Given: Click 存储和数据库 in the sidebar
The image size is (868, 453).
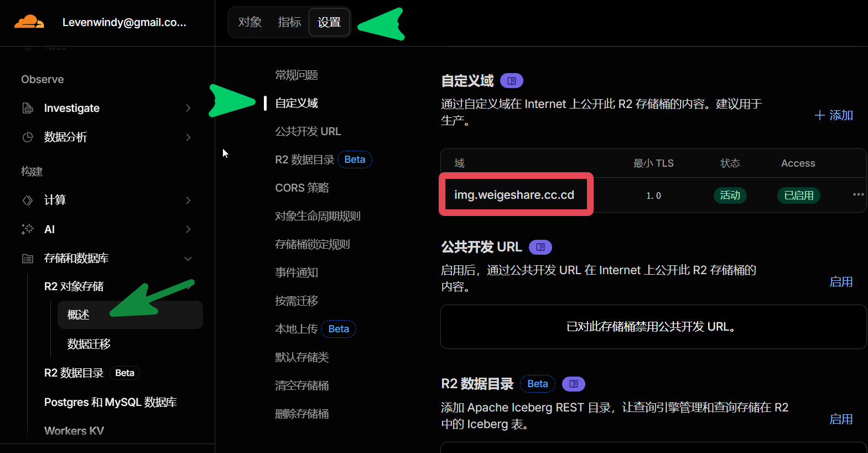Looking at the screenshot, I should 76,258.
